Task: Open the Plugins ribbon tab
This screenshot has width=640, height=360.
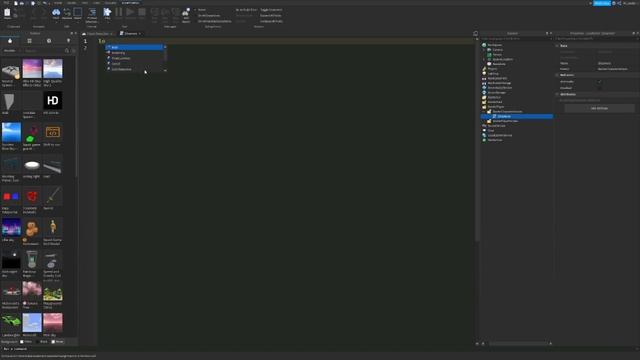Action: coord(111,3)
